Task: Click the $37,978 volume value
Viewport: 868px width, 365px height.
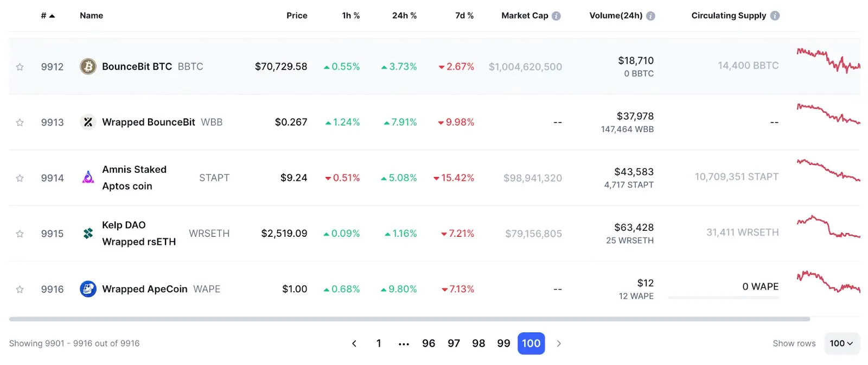Action: pos(635,116)
